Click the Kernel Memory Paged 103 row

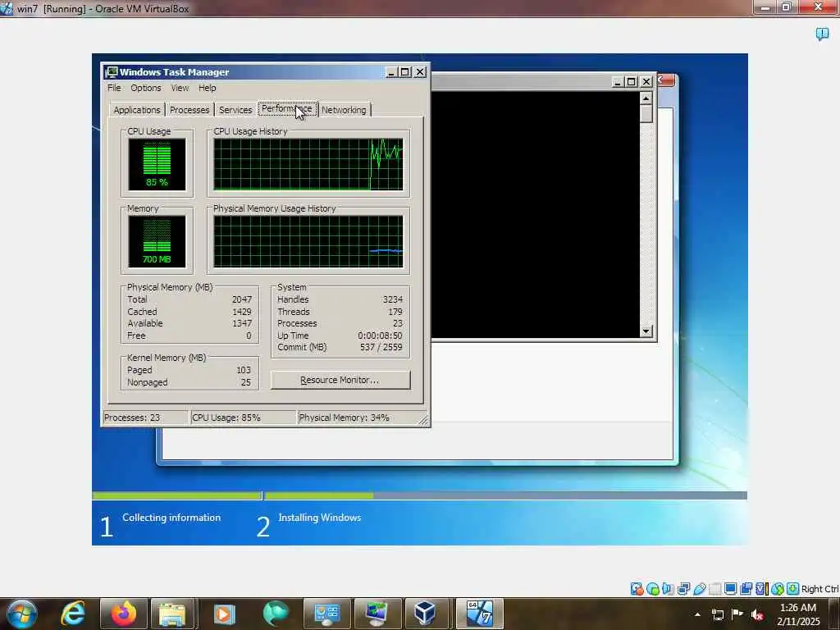189,370
